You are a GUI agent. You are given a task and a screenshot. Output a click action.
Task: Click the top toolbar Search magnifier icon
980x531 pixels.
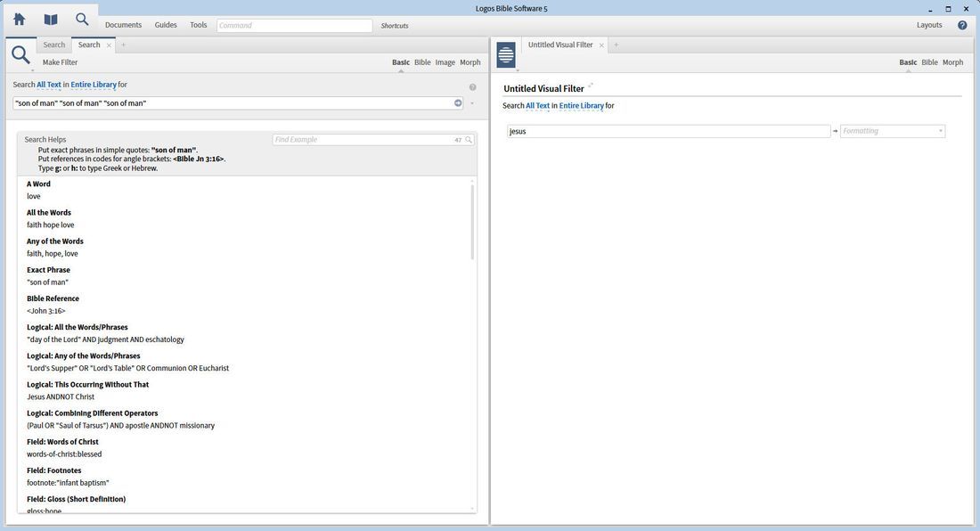click(82, 20)
